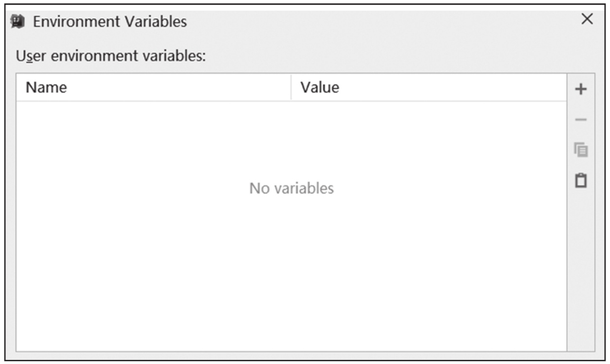The image size is (610, 364).
Task: Click blank table space below Name header
Action: tap(154, 140)
